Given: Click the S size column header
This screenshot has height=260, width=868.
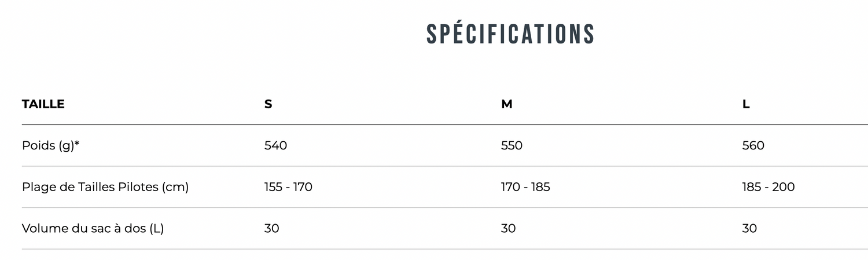Looking at the screenshot, I should tap(268, 104).
